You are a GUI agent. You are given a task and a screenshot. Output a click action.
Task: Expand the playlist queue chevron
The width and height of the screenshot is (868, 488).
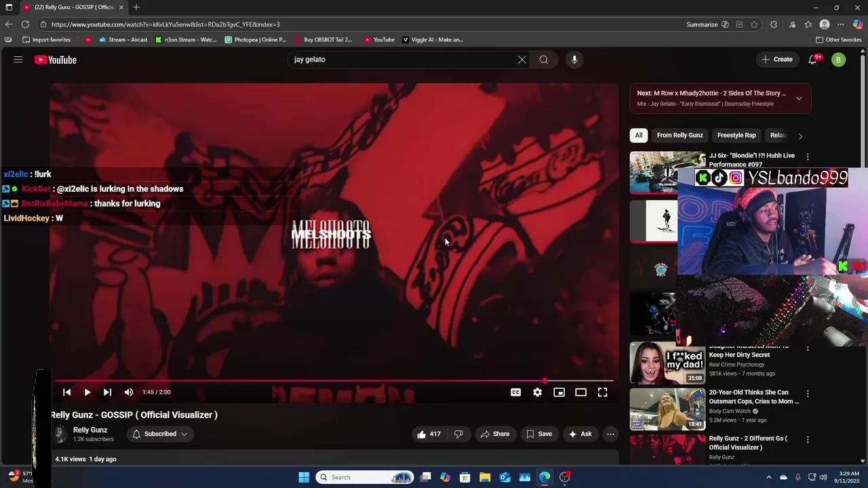[x=799, y=98]
